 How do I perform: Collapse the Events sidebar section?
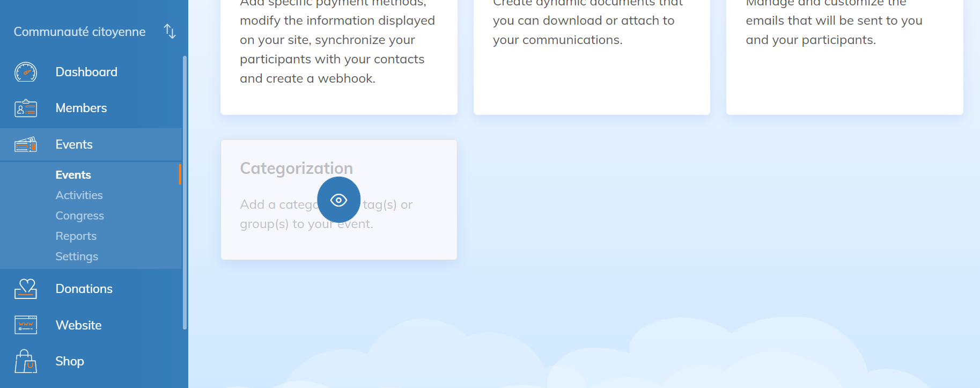coord(74,144)
